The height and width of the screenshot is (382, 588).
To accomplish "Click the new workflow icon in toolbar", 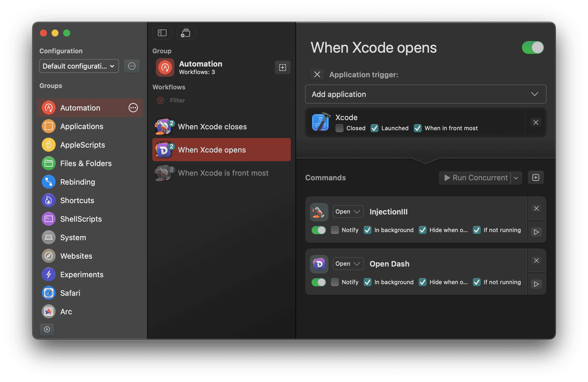I will coord(186,33).
